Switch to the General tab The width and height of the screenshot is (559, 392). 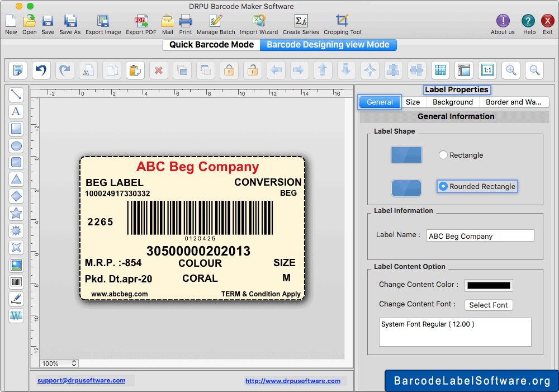[380, 102]
